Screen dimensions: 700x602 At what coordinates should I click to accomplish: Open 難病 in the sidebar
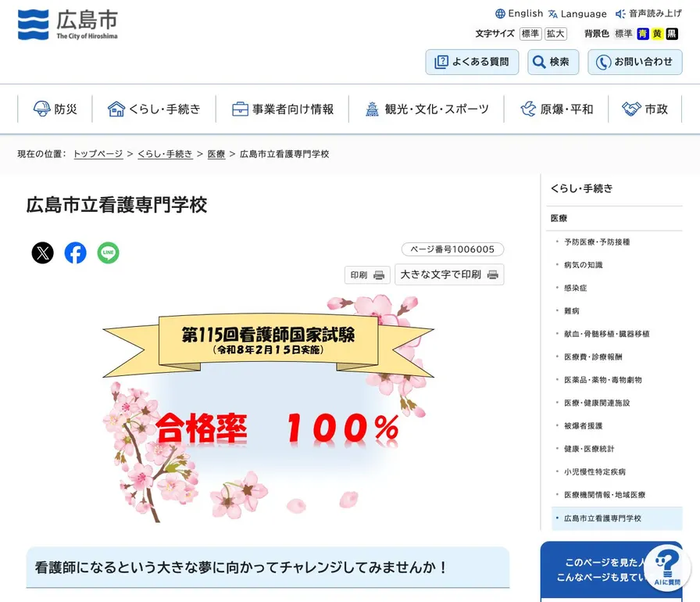(571, 311)
